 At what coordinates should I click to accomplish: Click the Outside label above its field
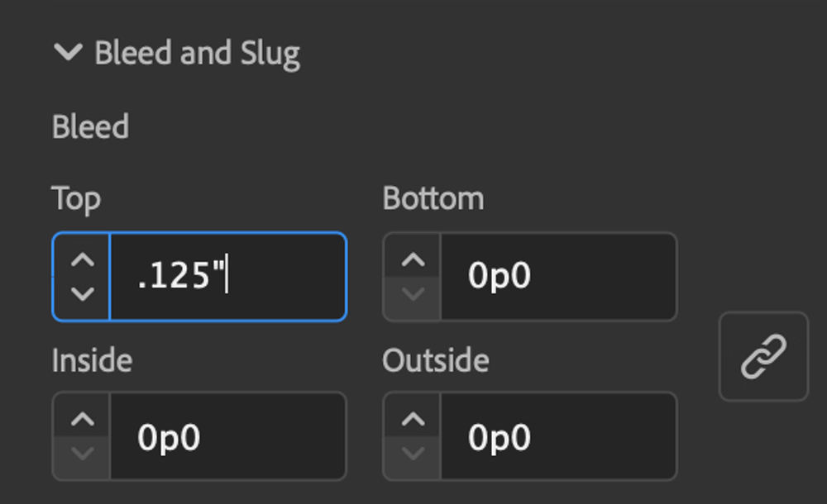436,360
